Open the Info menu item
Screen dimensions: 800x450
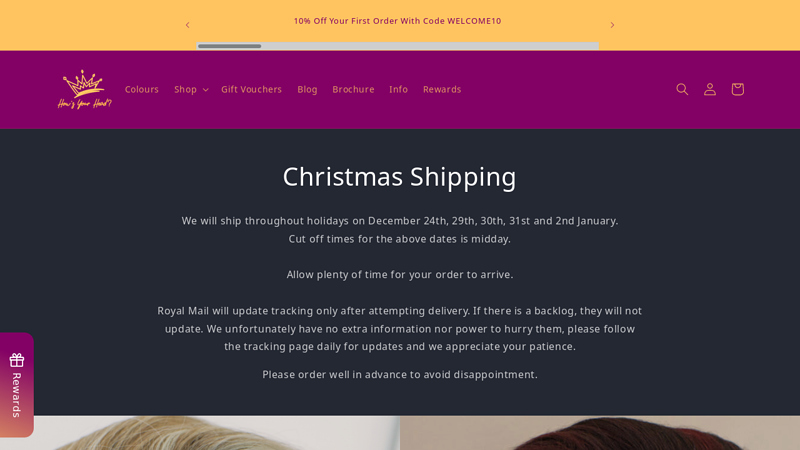coord(398,89)
